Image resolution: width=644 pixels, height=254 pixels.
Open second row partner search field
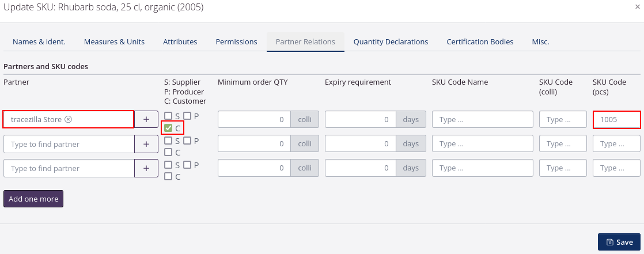tap(69, 144)
